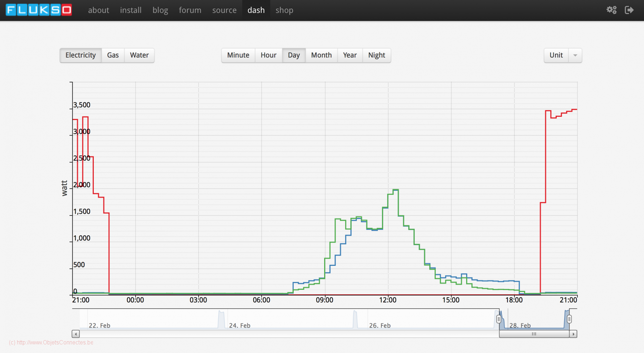
Task: Click the 12:00 time axis label
Action: point(388,300)
